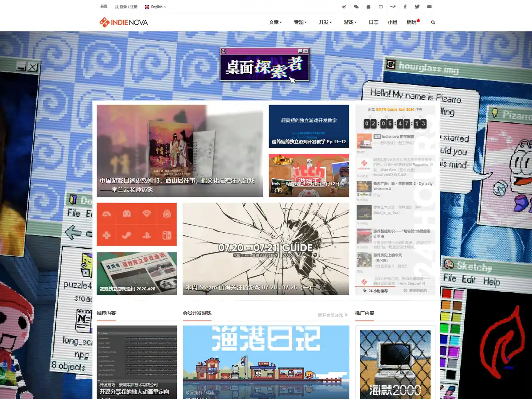Open the 钥玩 menu item

tap(413, 22)
